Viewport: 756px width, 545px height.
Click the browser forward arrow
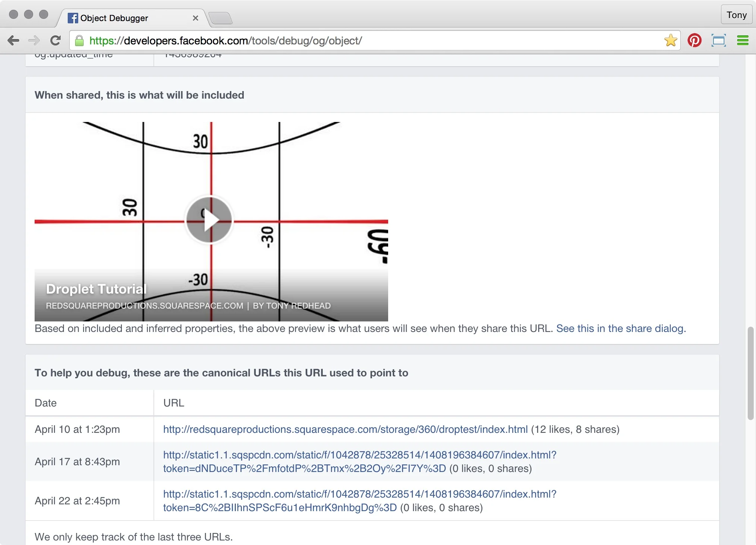tap(34, 41)
